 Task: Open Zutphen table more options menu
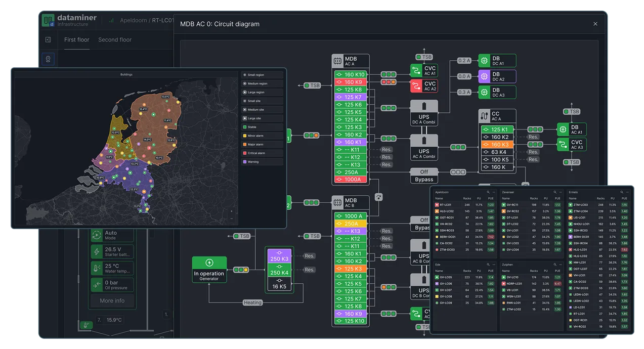[561, 265]
